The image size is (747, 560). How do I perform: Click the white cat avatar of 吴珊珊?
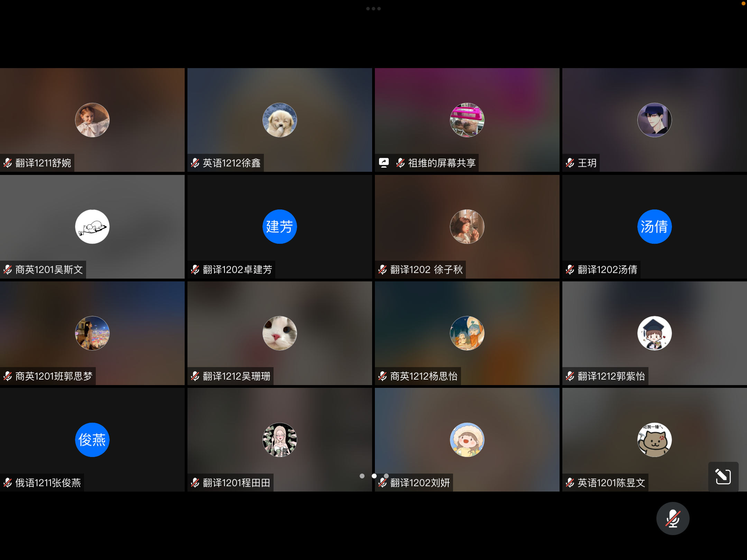[x=279, y=333]
